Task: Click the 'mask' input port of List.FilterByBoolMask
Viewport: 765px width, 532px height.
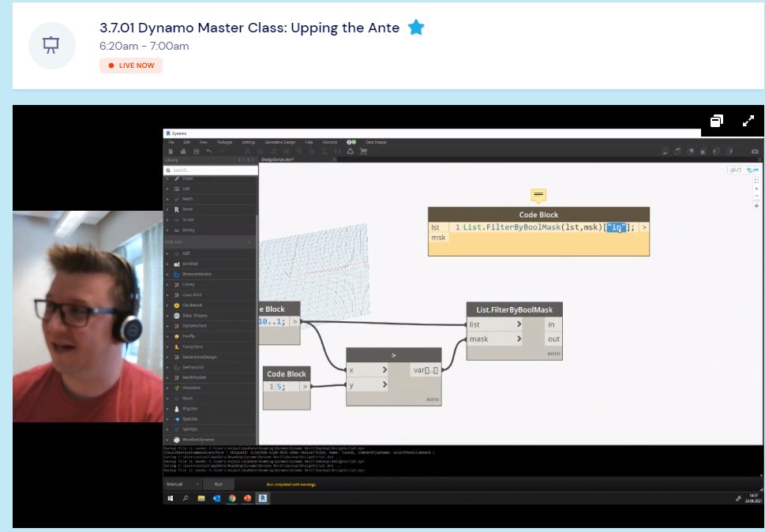Action: 495,339
